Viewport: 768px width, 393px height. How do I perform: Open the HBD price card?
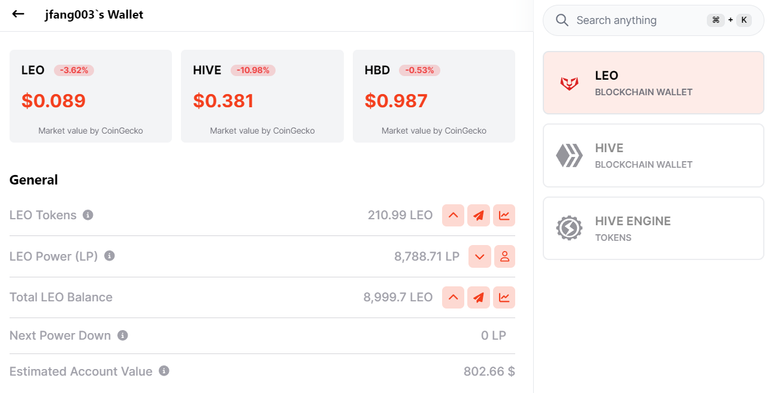click(x=434, y=96)
